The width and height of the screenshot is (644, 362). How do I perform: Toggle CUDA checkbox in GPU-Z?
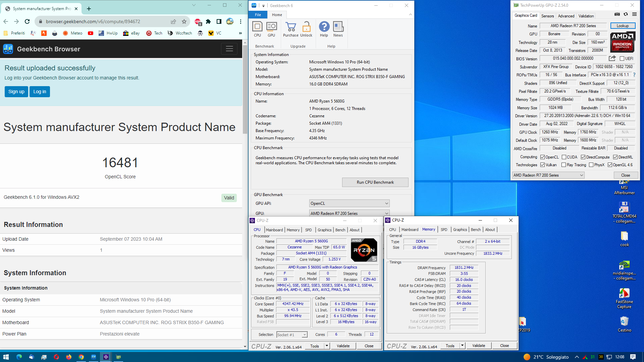tap(564, 157)
